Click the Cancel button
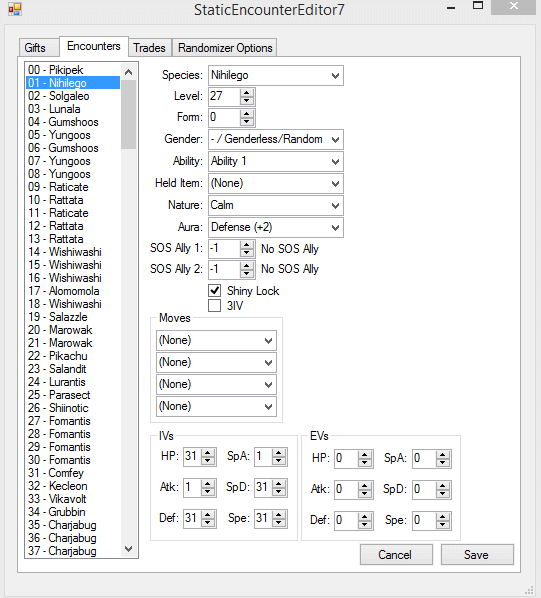This screenshot has width=541, height=598. point(396,555)
